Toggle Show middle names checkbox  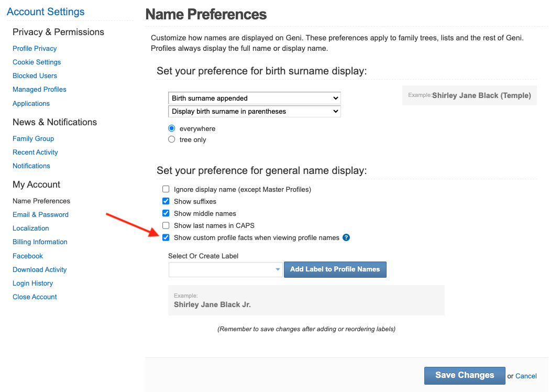(166, 213)
